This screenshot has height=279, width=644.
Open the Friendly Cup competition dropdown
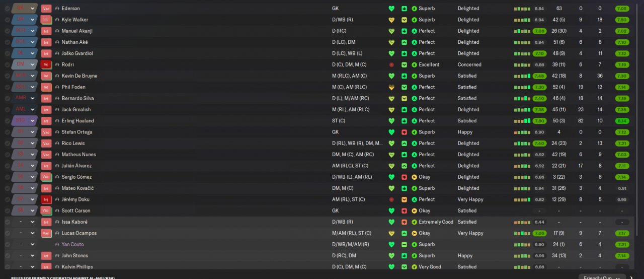[x=602, y=277]
